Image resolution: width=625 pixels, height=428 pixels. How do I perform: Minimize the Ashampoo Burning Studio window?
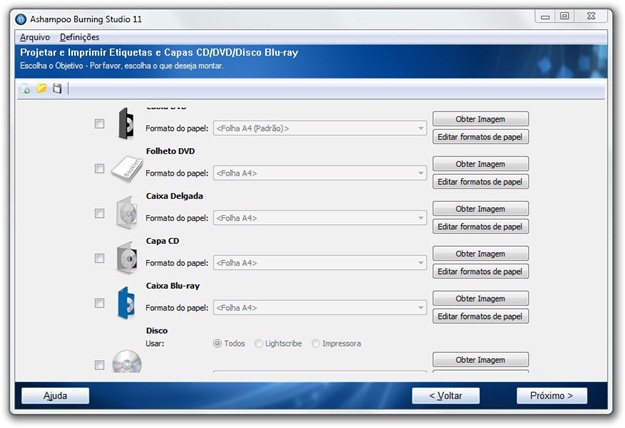pos(545,17)
